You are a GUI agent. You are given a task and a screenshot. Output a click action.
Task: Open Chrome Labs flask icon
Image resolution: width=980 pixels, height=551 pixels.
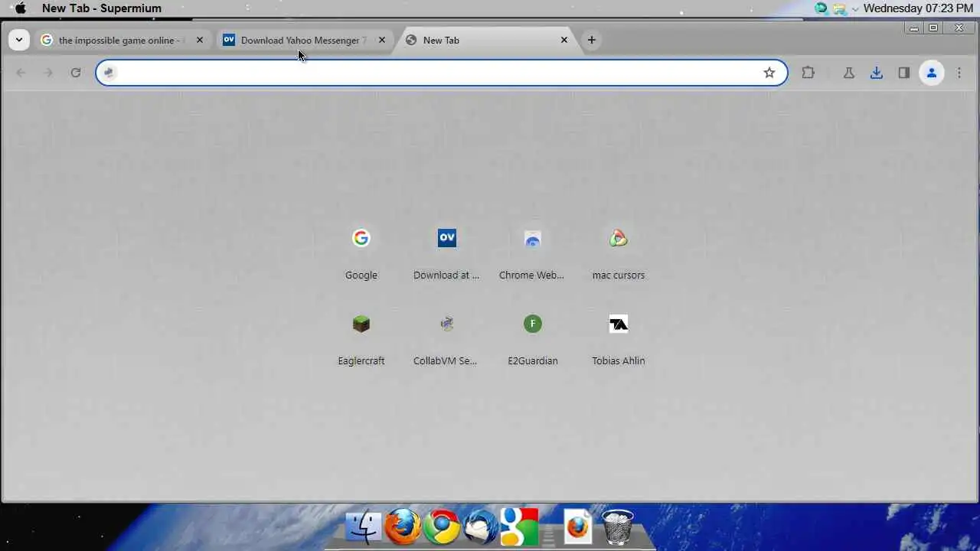848,73
